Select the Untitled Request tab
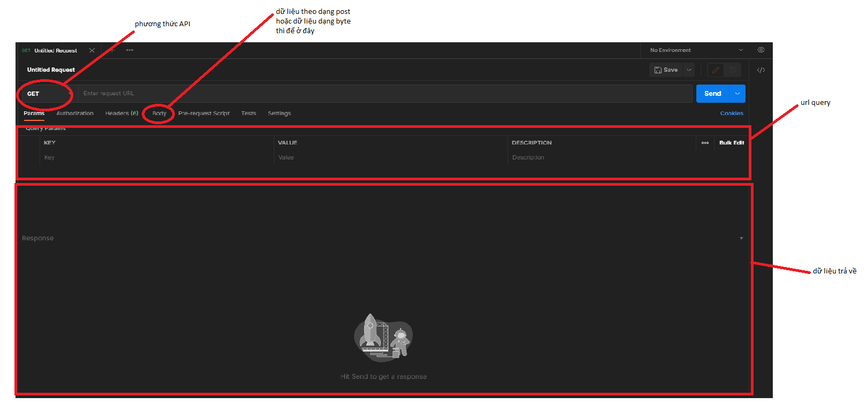This screenshot has height=404, width=868. [x=56, y=50]
